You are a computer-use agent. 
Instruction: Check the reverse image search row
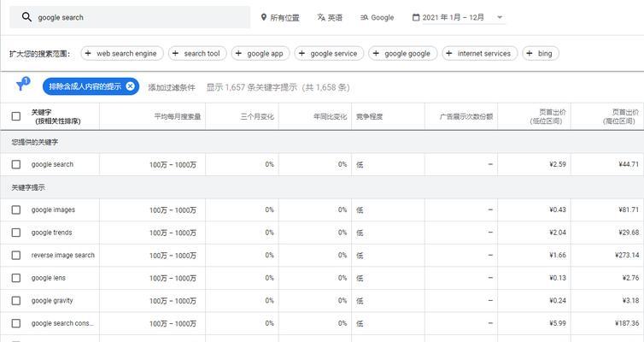coord(16,256)
